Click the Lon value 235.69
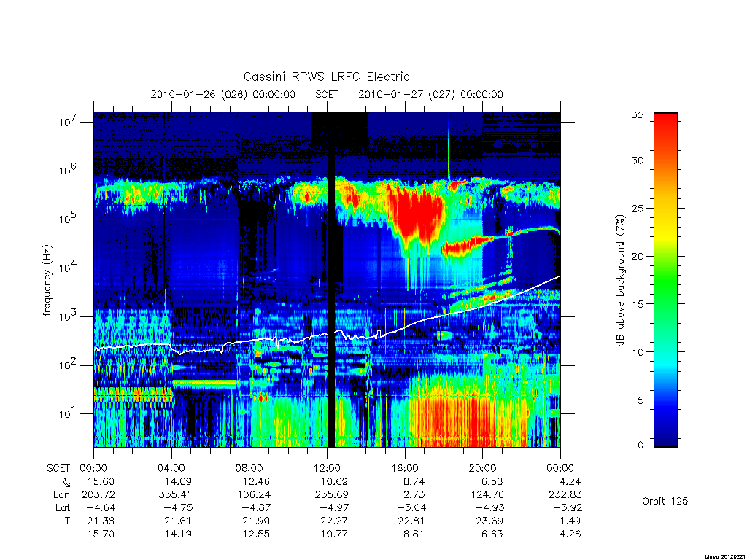Viewport: 747px width, 560px height. tap(332, 495)
